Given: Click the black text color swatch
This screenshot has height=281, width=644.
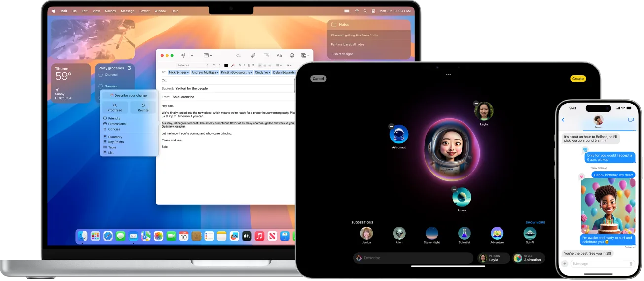Looking at the screenshot, I should [226, 65].
